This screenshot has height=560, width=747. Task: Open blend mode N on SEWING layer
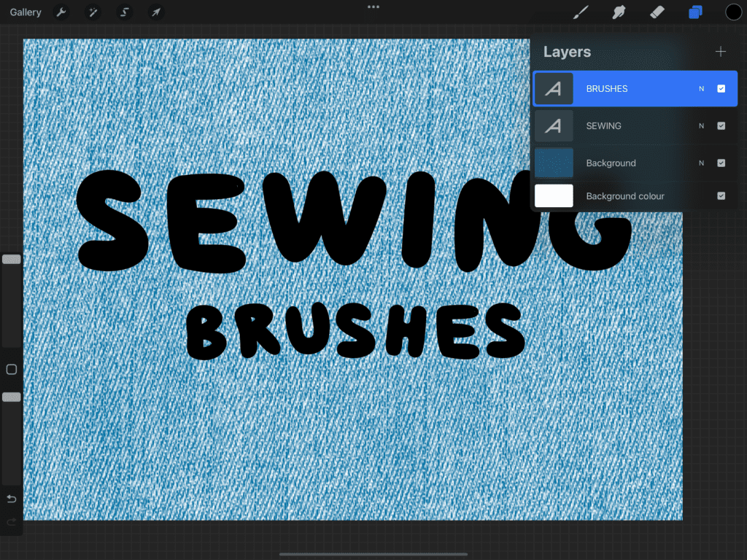[x=702, y=126]
